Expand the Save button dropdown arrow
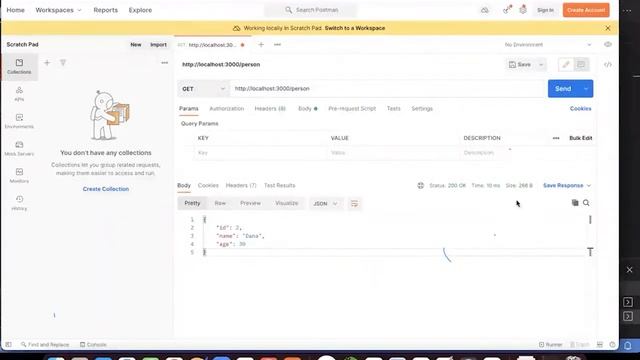This screenshot has width=640, height=360. coord(541,64)
